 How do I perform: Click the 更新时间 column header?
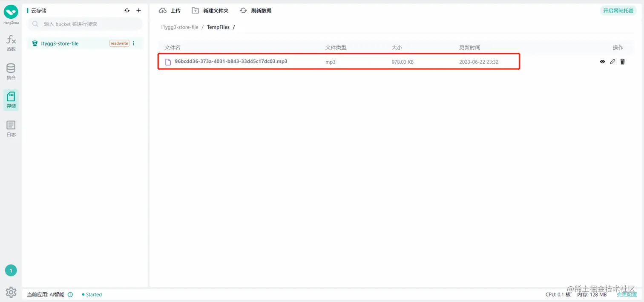[470, 48]
